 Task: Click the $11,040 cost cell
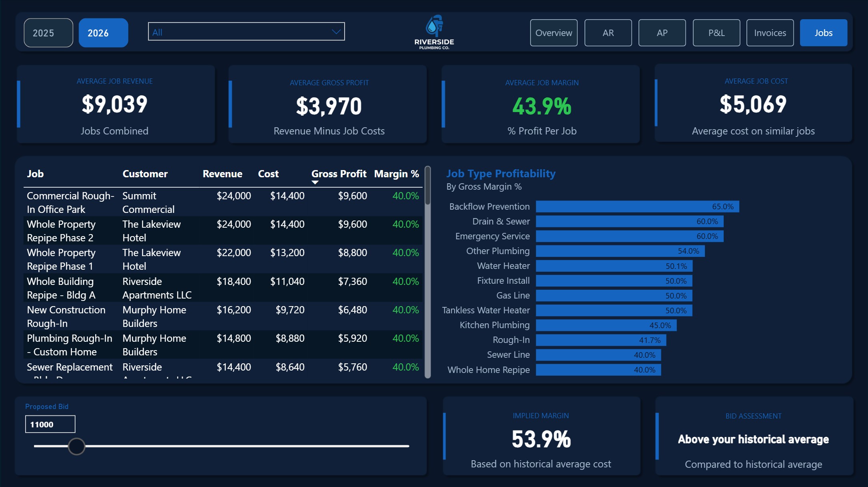tap(287, 281)
